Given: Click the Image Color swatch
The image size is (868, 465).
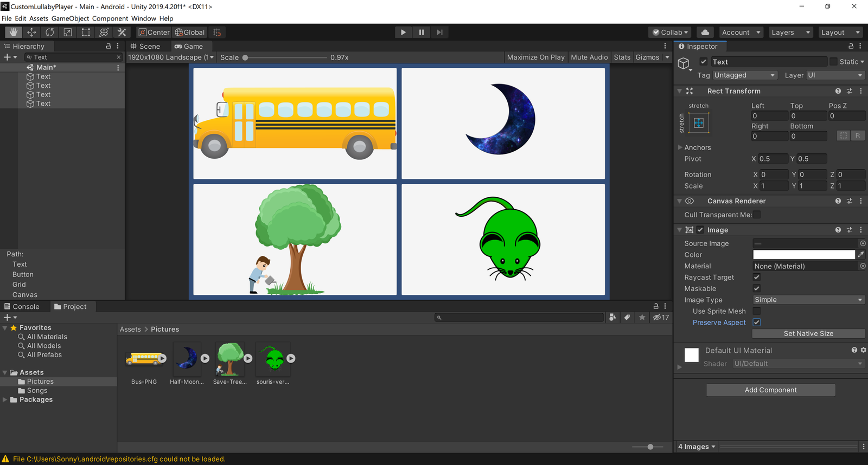Looking at the screenshot, I should click(804, 255).
